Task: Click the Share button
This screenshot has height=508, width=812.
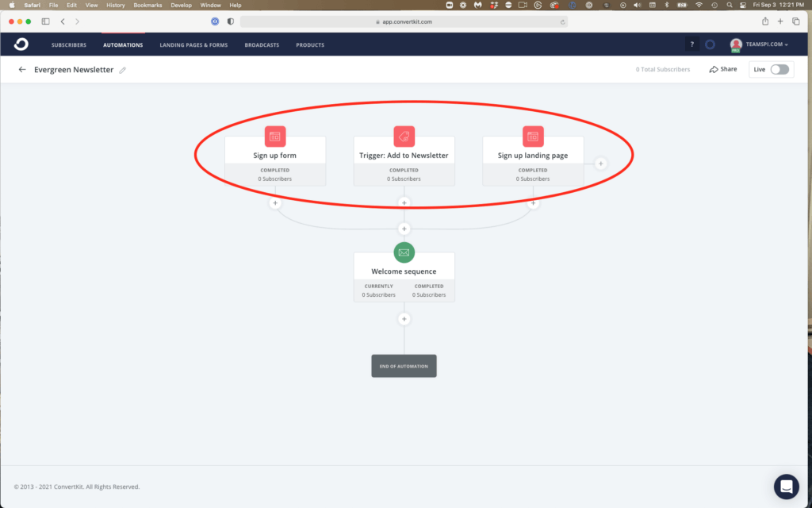Action: [723, 69]
